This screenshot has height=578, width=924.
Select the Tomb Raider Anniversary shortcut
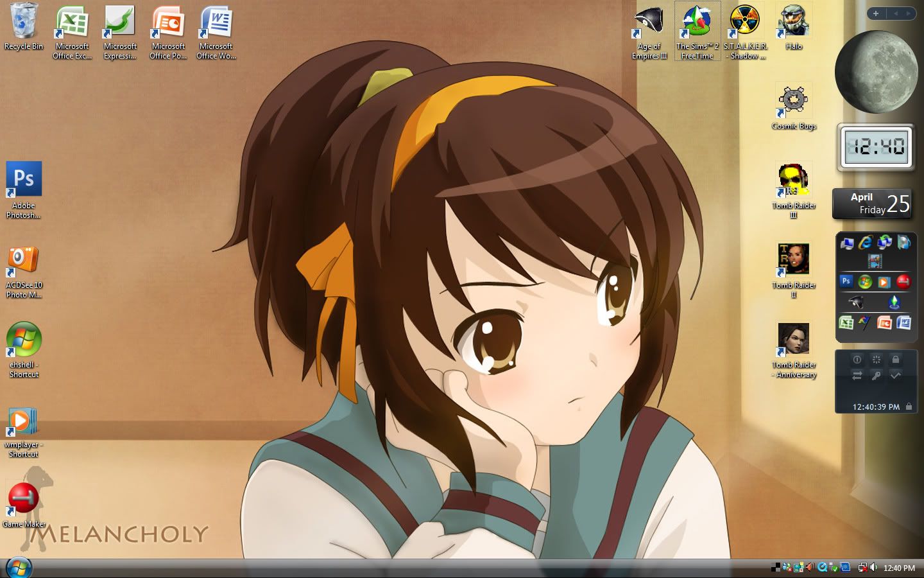[794, 350]
